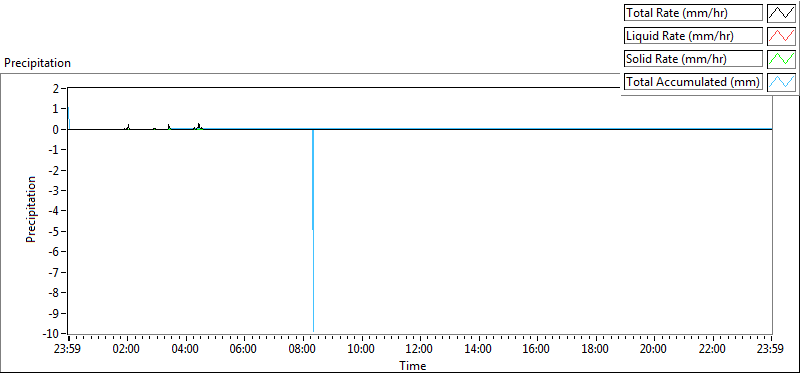Click the blue accumulated spike near 08:20
This screenshot has width=800, height=373.
pos(313,230)
